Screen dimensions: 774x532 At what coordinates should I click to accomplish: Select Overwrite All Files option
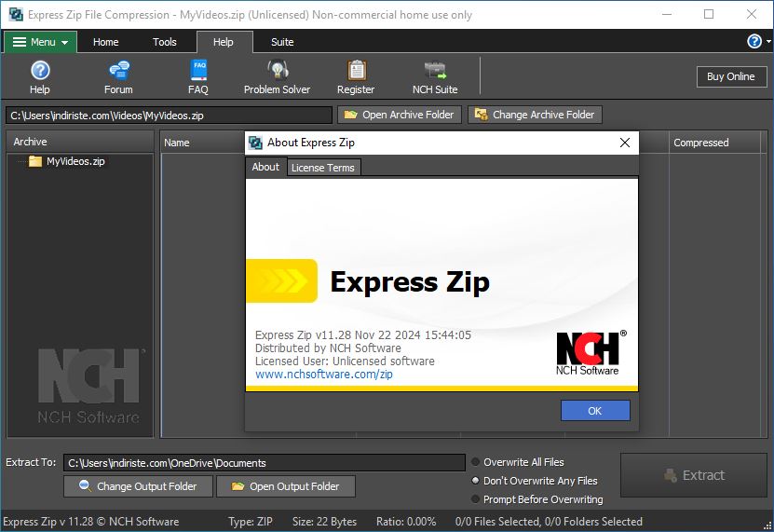click(x=518, y=462)
